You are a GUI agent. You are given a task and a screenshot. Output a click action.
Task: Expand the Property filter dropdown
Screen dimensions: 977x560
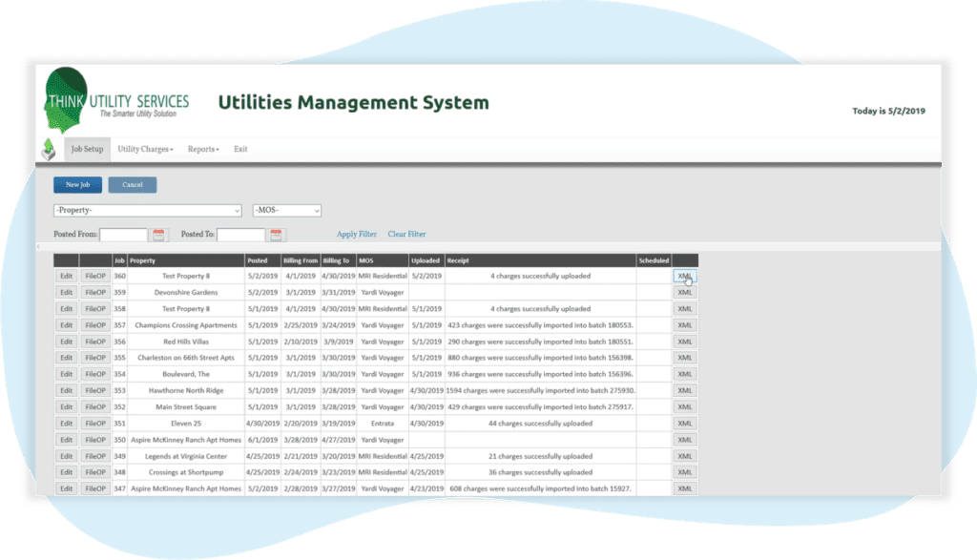(147, 210)
